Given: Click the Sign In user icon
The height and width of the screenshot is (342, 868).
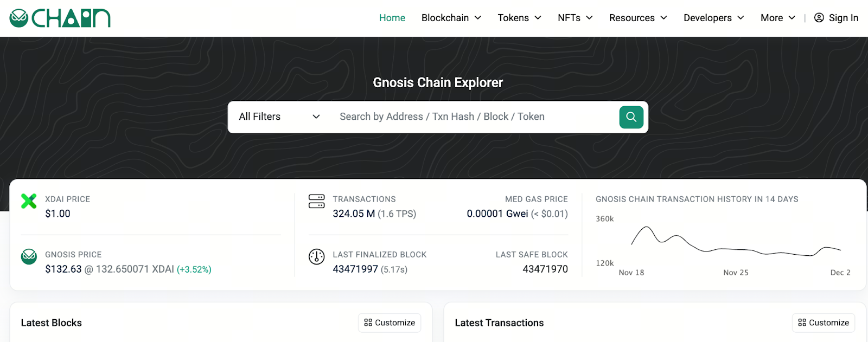Looking at the screenshot, I should pos(819,18).
